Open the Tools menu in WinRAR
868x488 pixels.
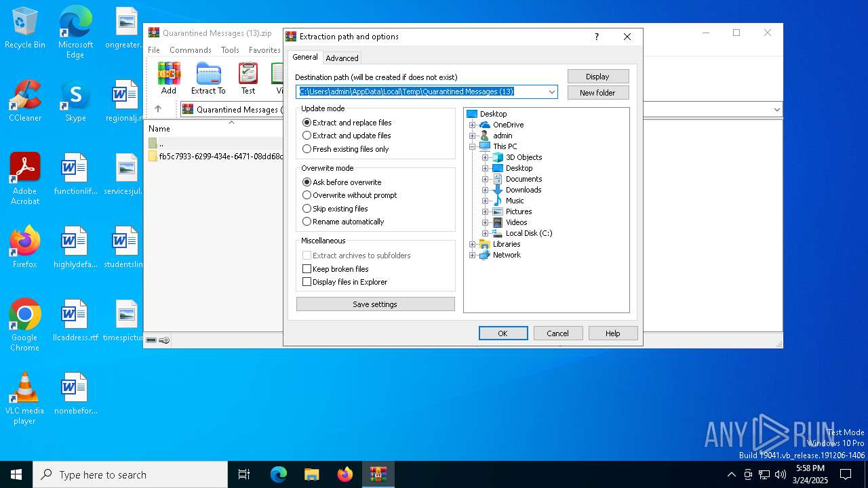[230, 50]
